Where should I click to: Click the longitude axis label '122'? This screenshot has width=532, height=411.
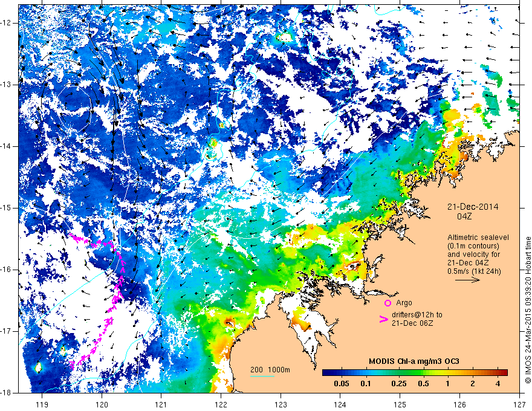(221, 404)
